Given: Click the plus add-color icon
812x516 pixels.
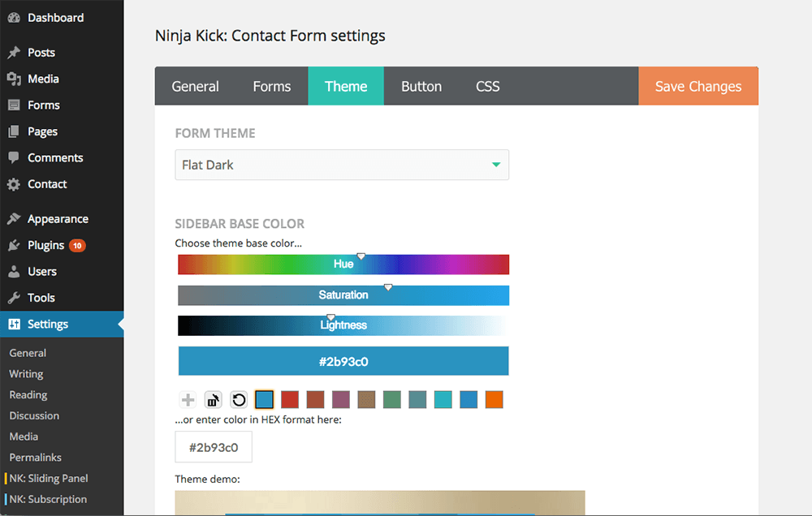Looking at the screenshot, I should tap(188, 399).
